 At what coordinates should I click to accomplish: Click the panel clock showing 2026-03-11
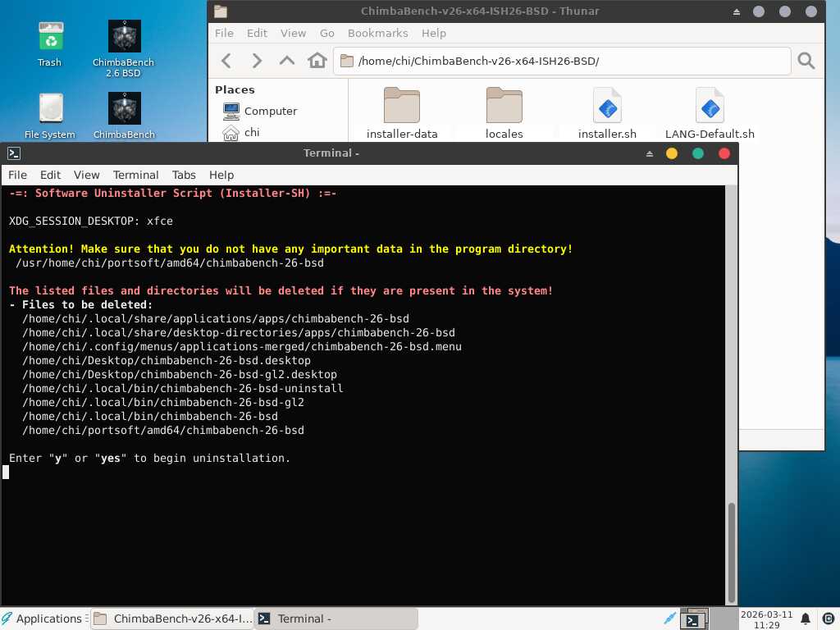tap(767, 619)
